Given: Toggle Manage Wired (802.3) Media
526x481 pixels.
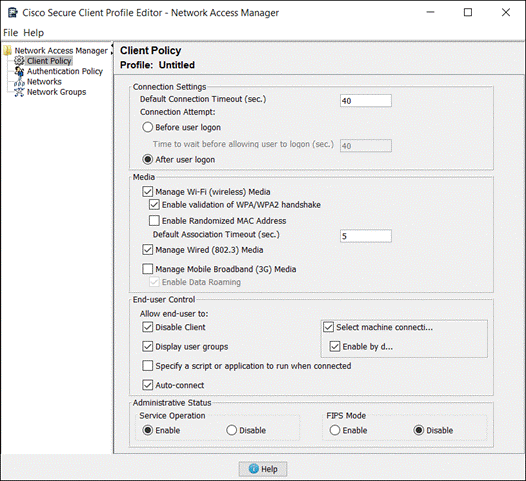Looking at the screenshot, I should (148, 250).
